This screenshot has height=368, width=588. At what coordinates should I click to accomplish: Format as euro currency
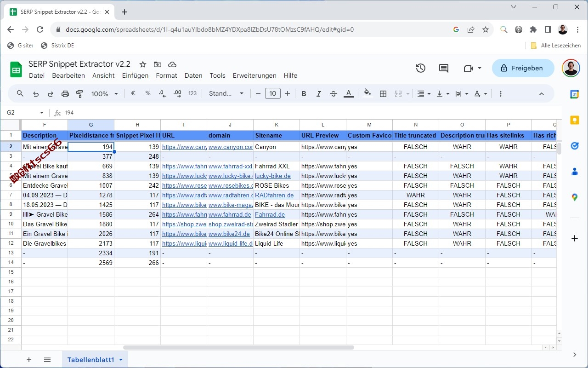[133, 93]
